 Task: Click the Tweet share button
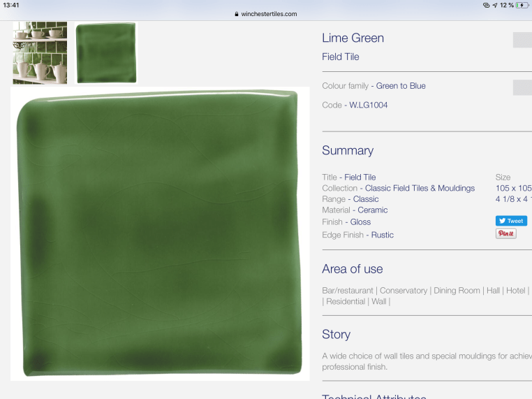tap(511, 221)
